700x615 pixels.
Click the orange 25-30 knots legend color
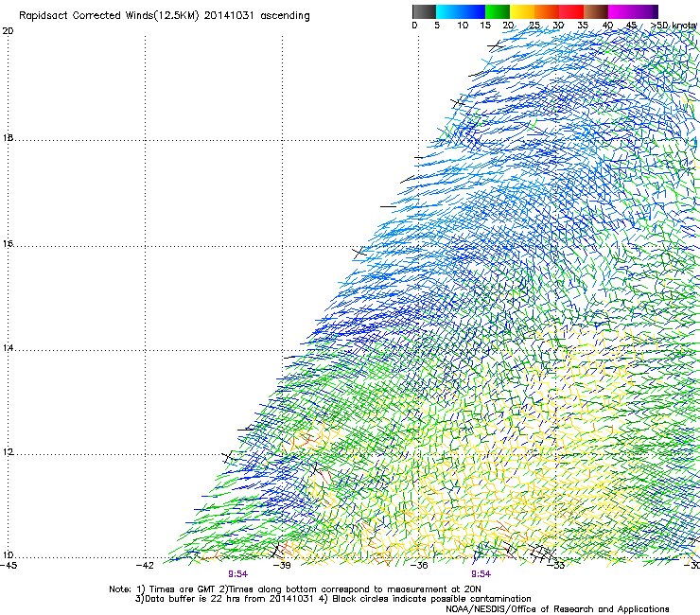547,11
